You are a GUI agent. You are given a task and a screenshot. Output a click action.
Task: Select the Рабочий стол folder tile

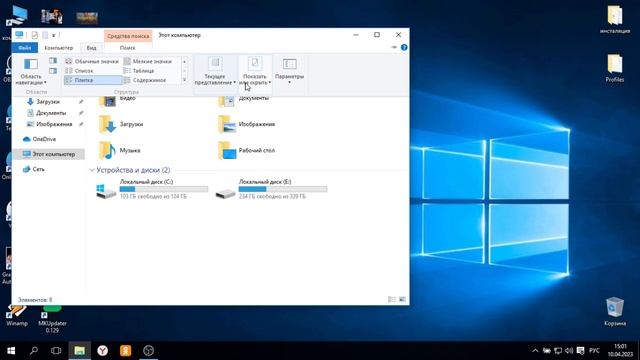click(247, 151)
